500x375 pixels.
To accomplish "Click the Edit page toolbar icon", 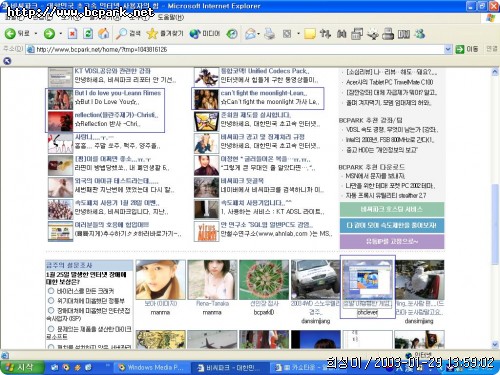I will [287, 33].
